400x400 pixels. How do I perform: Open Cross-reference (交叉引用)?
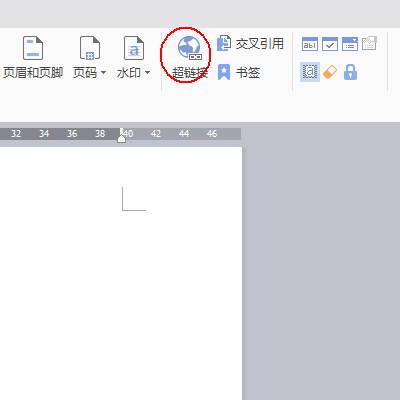250,44
